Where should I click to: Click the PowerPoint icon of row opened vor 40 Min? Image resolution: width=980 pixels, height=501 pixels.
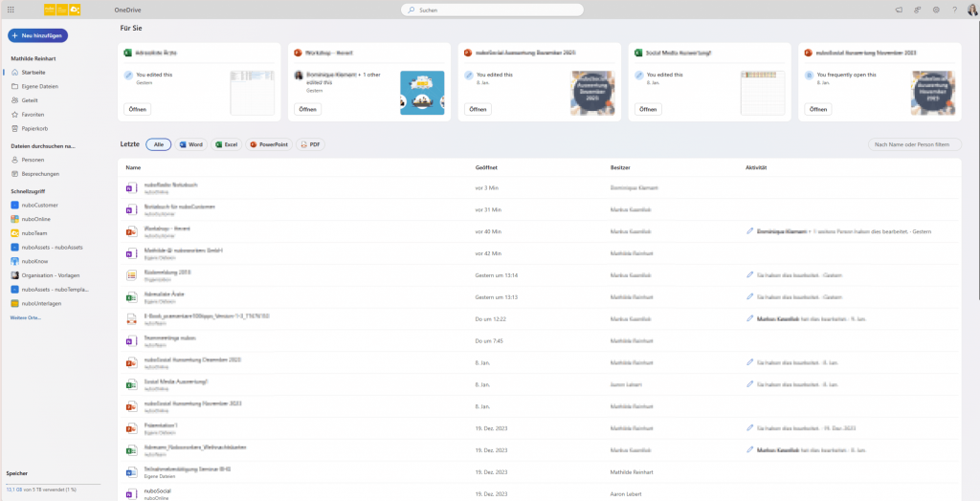[x=131, y=231]
